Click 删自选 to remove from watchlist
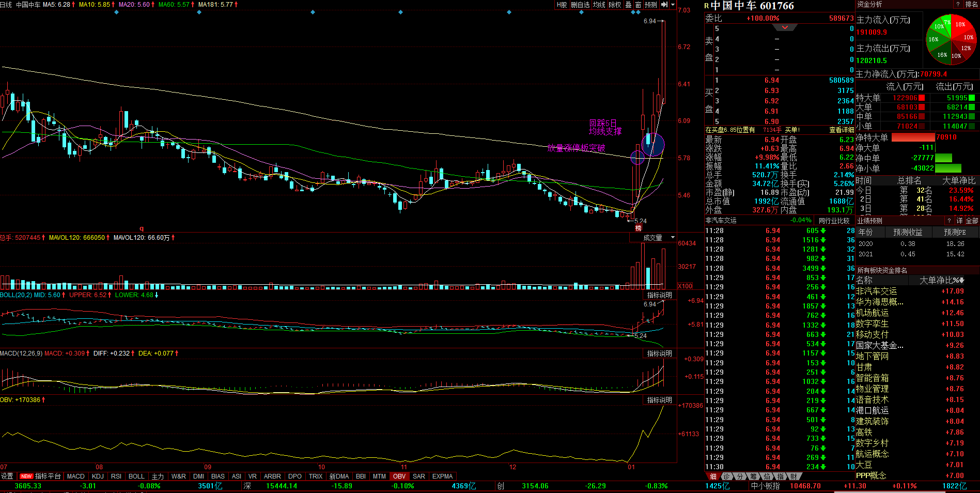This screenshot has width=980, height=493. point(580,5)
